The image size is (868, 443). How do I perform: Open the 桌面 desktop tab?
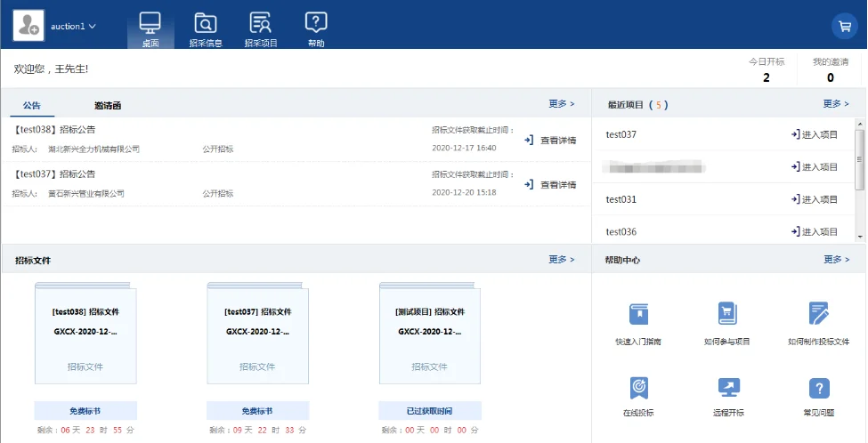point(150,29)
